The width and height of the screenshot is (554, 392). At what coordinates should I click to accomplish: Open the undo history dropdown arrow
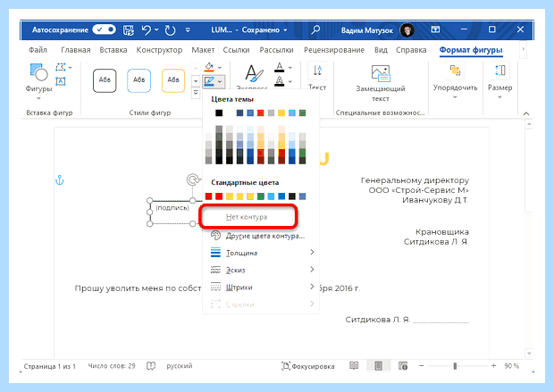[x=156, y=30]
